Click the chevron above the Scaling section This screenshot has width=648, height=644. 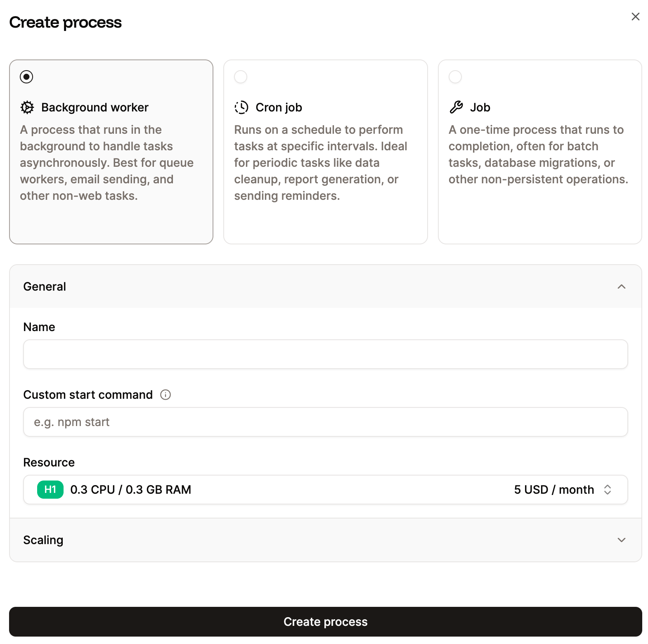(x=621, y=286)
